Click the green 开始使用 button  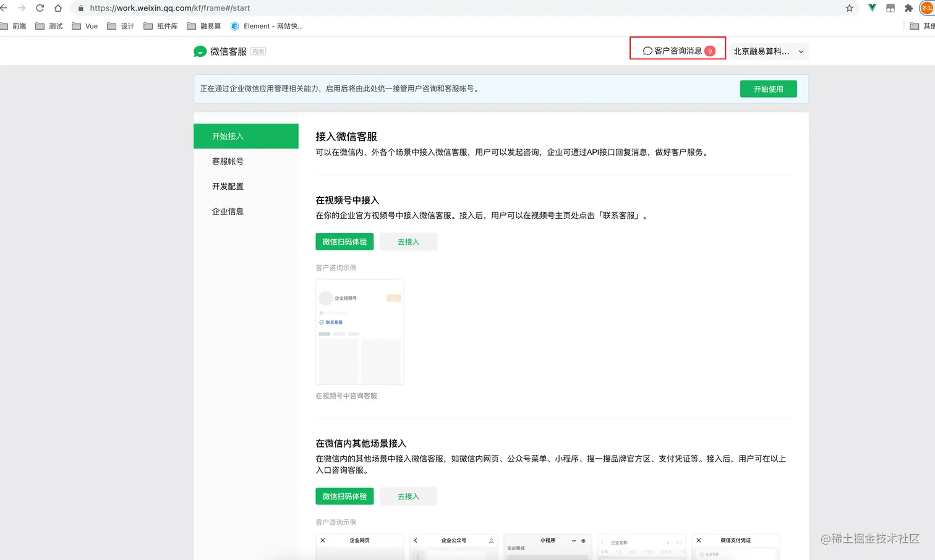coord(768,89)
